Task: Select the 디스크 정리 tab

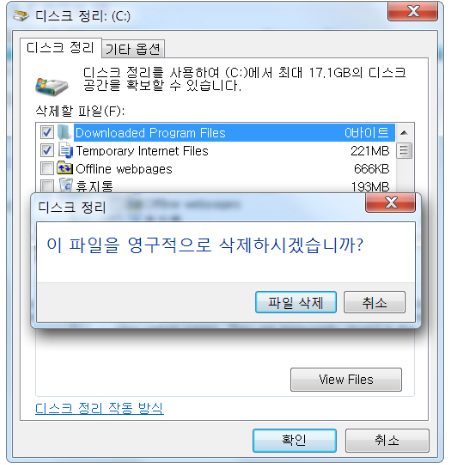Action: [x=60, y=48]
